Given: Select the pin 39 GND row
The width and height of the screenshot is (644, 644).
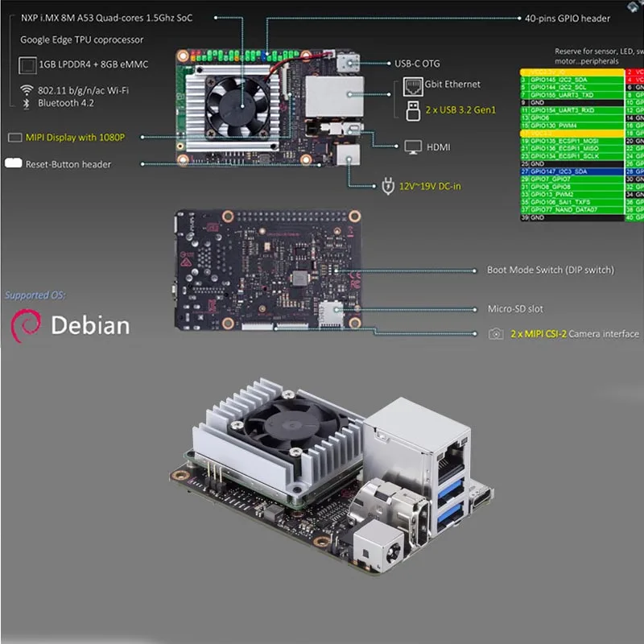Looking at the screenshot, I should [572, 217].
